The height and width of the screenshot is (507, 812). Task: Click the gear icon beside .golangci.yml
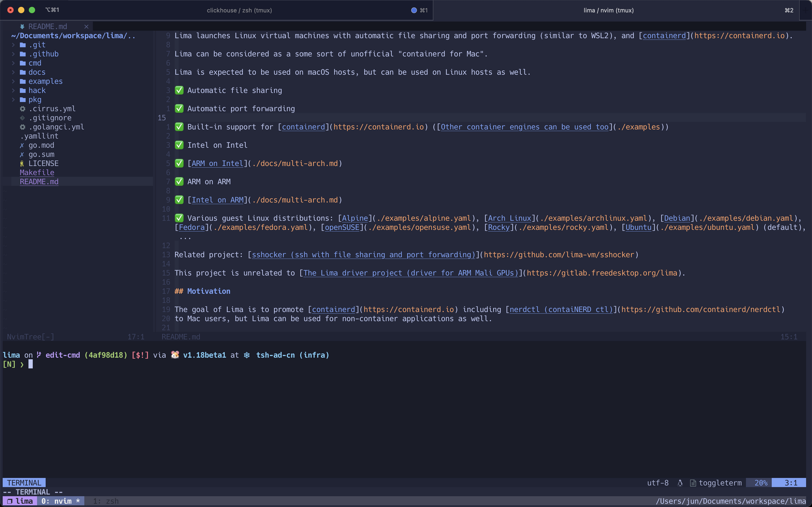pos(23,127)
